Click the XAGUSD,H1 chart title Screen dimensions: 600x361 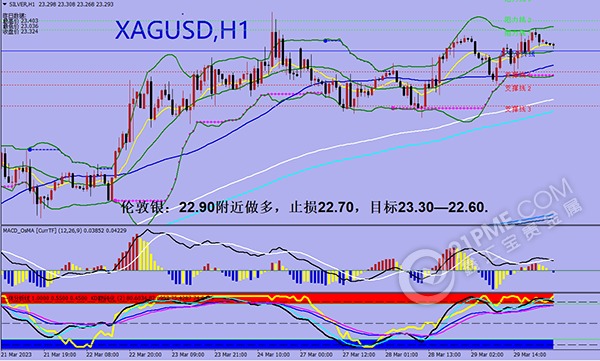[x=182, y=30]
